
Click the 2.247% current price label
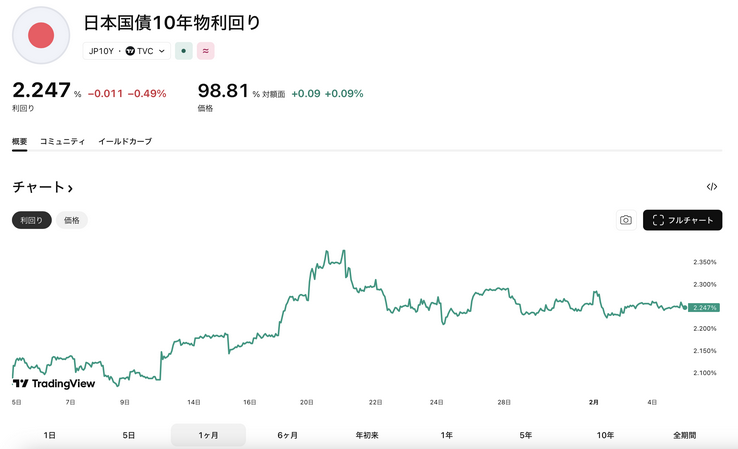pos(704,307)
